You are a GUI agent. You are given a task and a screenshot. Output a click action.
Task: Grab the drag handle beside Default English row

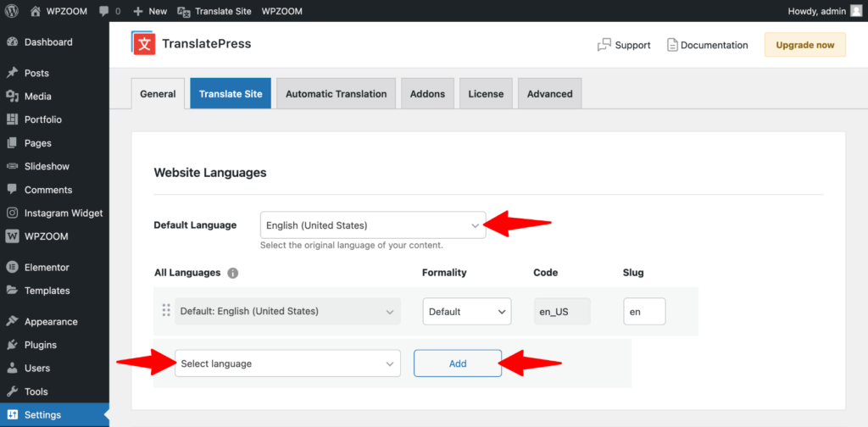coord(166,311)
